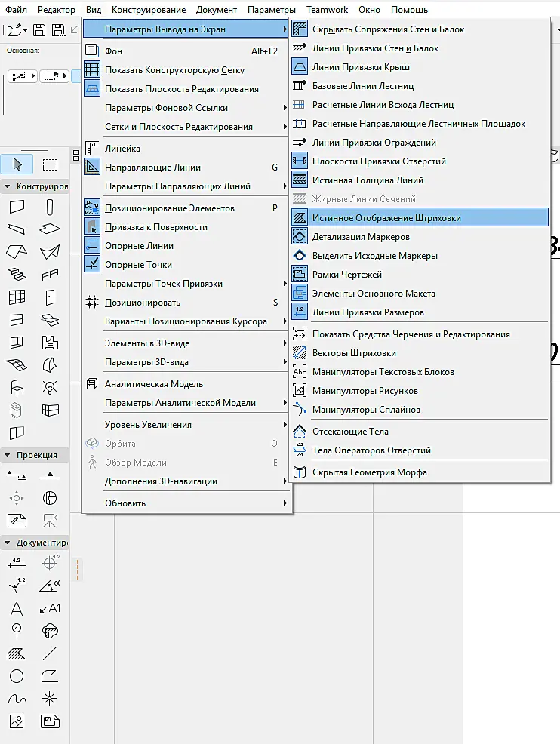Select the Lamp tool
This screenshot has width=560, height=744.
50,388
